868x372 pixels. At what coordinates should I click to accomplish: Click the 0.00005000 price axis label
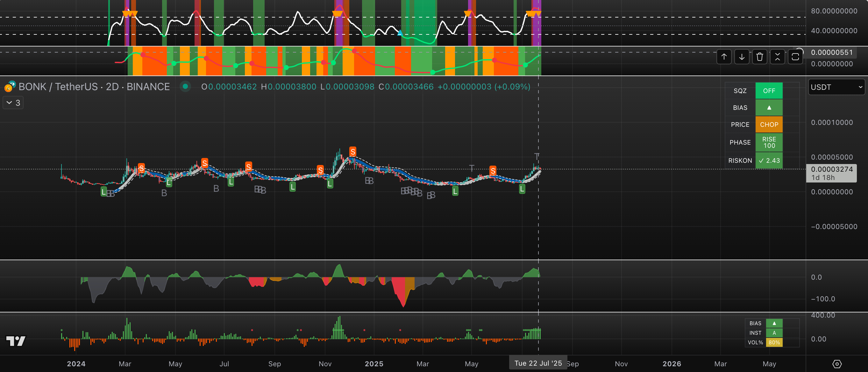coord(832,157)
